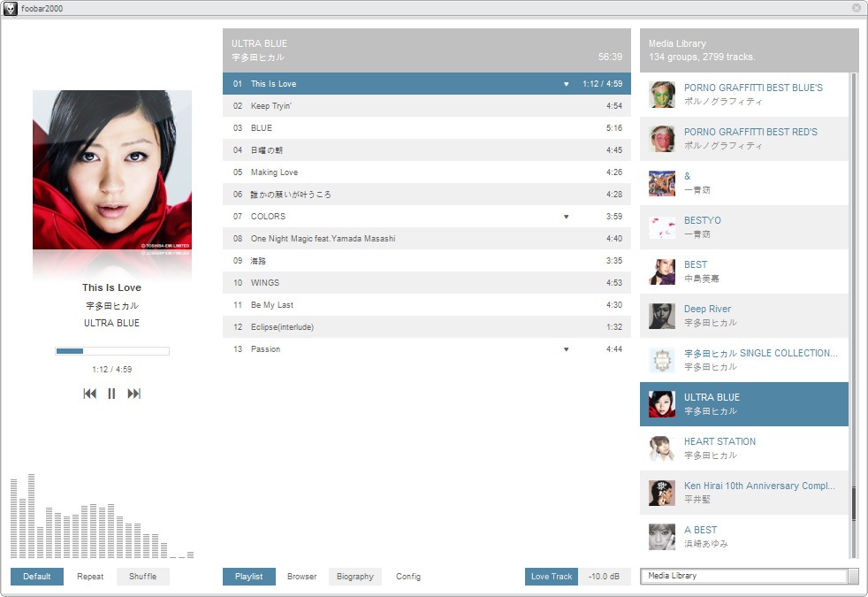Select the BEST album cover thumbnail
This screenshot has width=868, height=597.
click(x=662, y=272)
